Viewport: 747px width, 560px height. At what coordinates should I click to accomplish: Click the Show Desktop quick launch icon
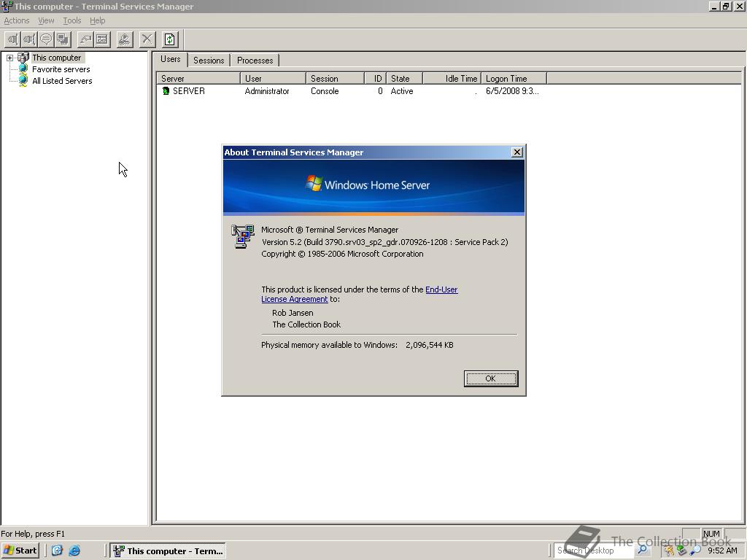pyautogui.click(x=57, y=551)
